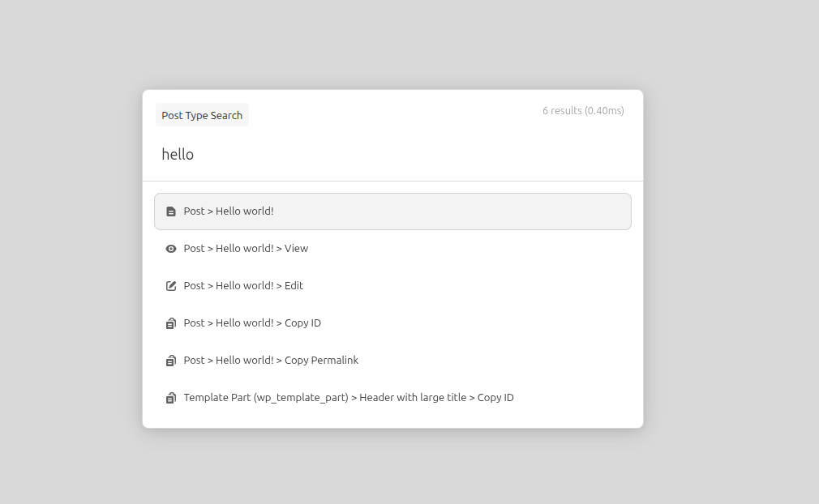The image size is (819, 504).
Task: Click copy icon beside Post Copy ID result
Action: click(x=171, y=323)
